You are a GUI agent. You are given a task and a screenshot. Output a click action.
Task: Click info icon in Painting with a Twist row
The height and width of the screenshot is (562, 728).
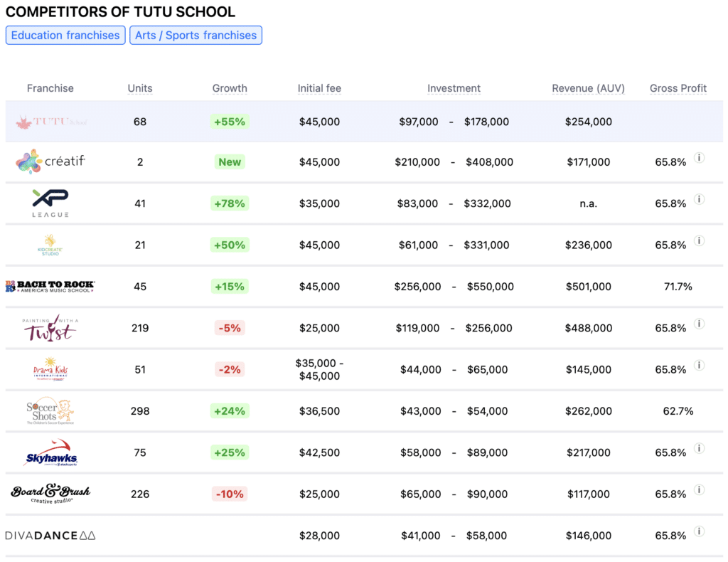[699, 324]
